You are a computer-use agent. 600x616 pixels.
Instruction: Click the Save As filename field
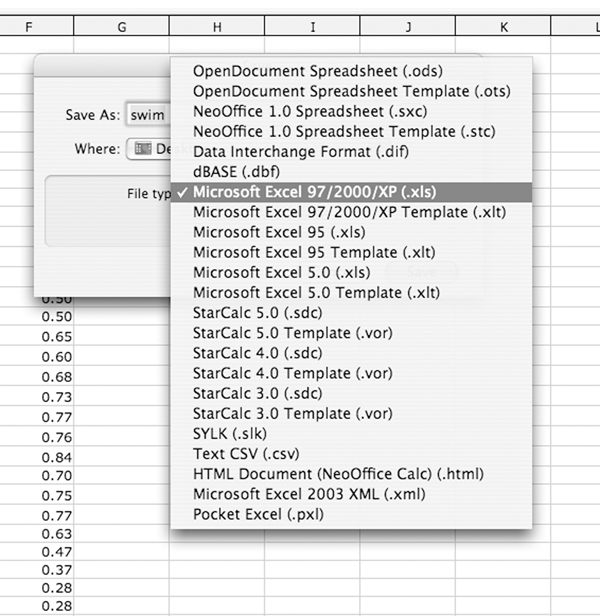148,115
